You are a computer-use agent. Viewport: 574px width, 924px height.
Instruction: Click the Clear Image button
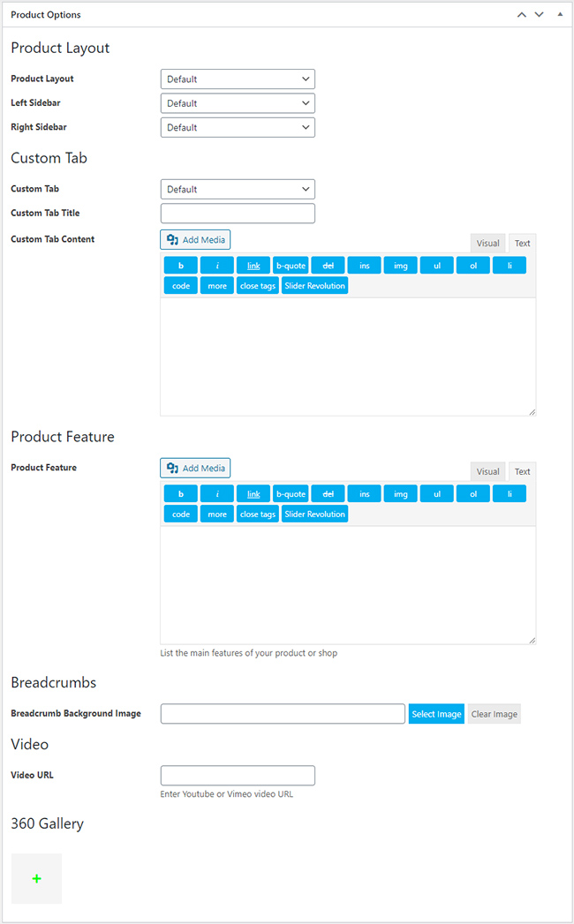(x=495, y=714)
